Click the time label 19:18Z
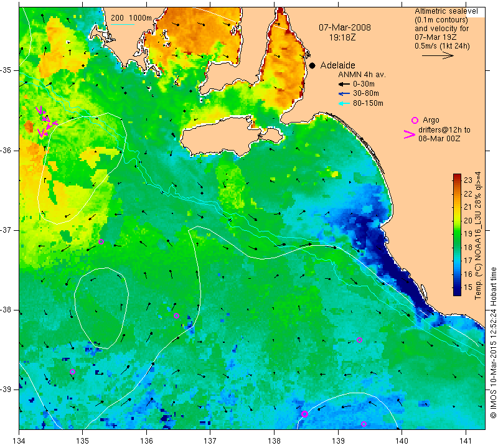This screenshot has width=498, height=448. [x=342, y=37]
